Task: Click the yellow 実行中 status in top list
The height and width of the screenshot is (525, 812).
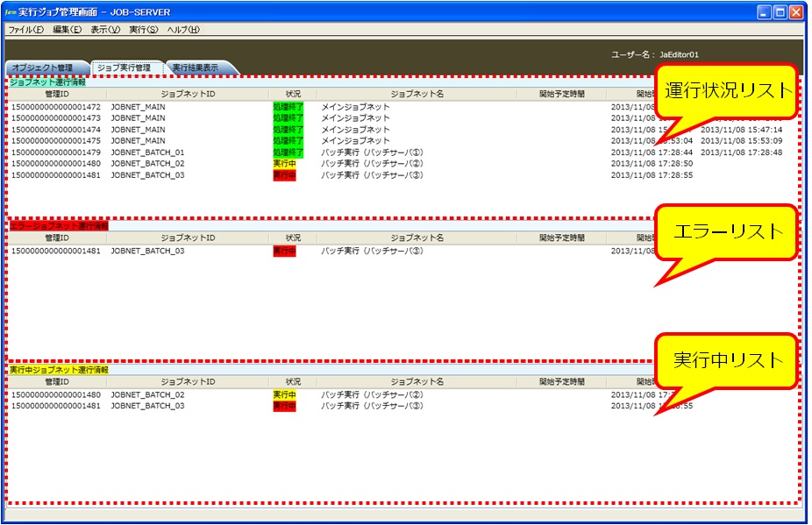Action: (x=284, y=164)
